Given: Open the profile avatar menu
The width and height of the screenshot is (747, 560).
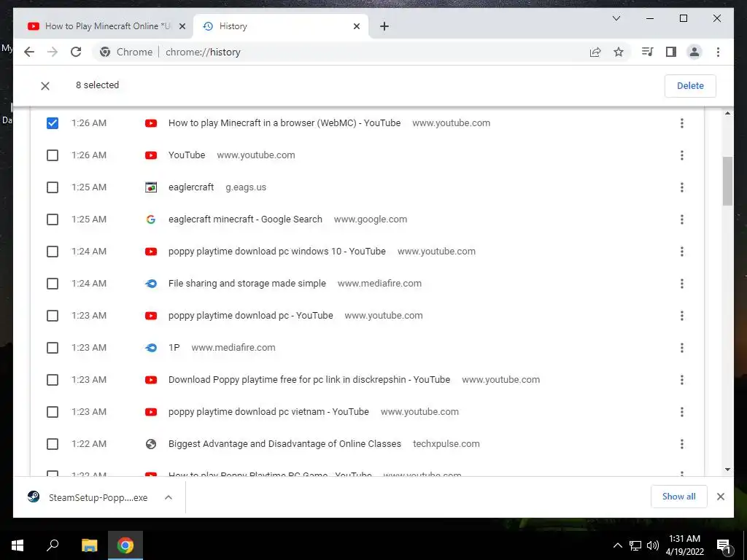Looking at the screenshot, I should [x=694, y=52].
